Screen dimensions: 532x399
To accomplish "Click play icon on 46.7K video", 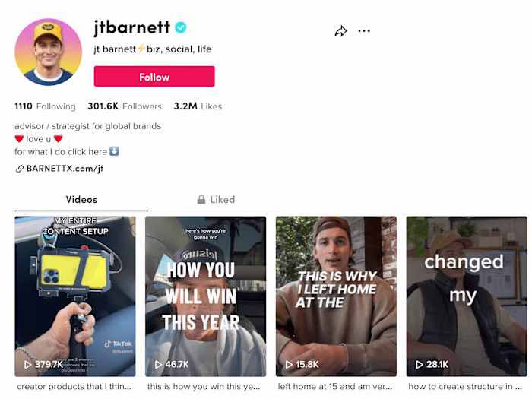I will click(159, 365).
